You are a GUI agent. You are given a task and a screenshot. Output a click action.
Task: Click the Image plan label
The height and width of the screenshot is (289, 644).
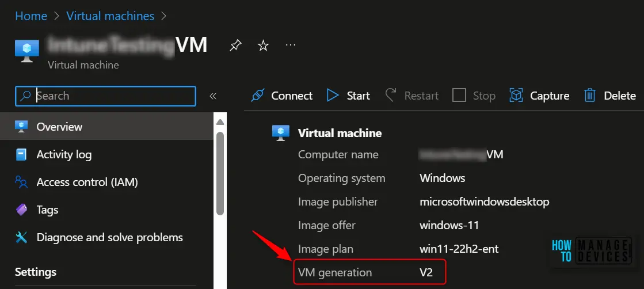326,249
